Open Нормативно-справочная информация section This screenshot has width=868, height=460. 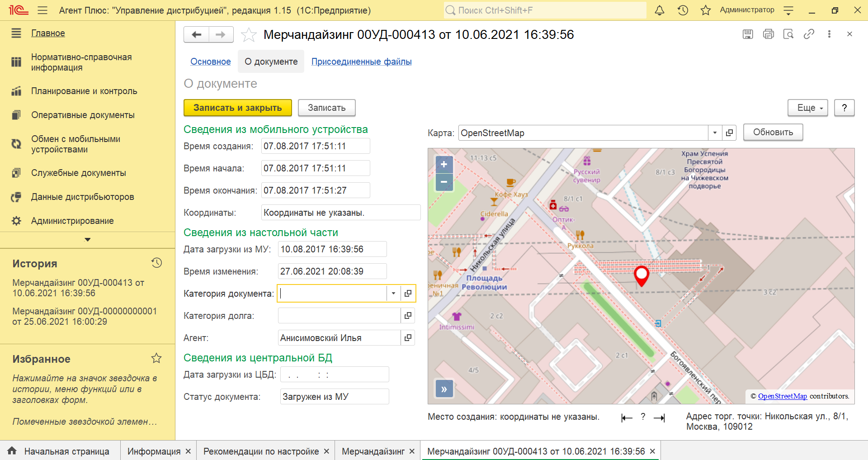point(81,62)
